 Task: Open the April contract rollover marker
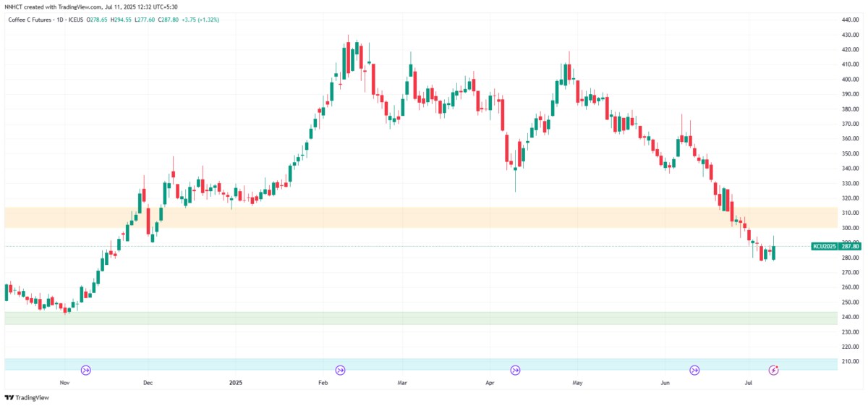(515, 370)
